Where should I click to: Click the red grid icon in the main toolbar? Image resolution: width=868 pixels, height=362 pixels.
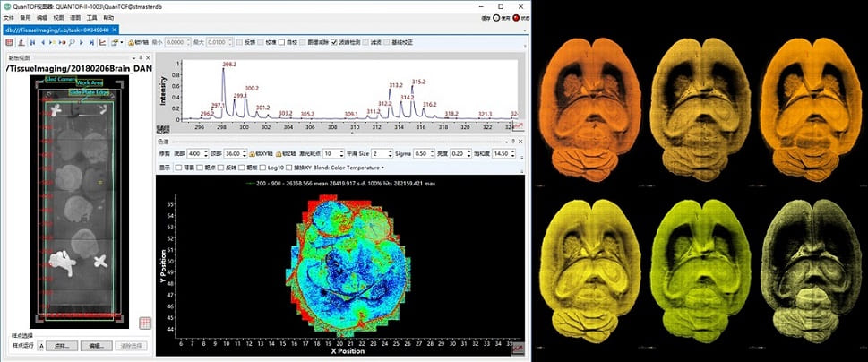9,43
